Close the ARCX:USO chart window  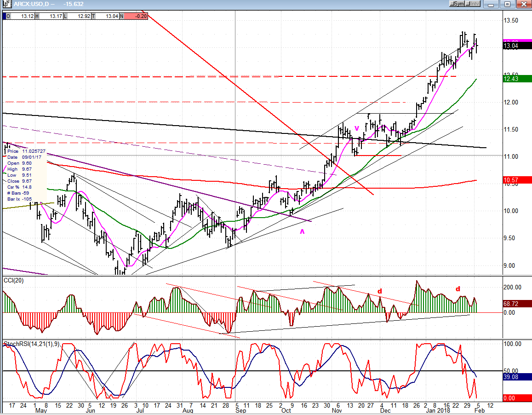click(523, 4)
